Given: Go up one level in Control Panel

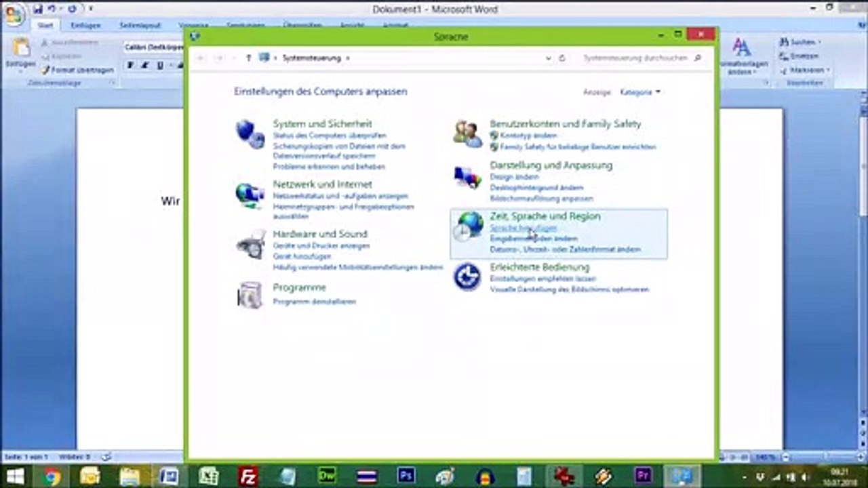Looking at the screenshot, I should pyautogui.click(x=249, y=58).
